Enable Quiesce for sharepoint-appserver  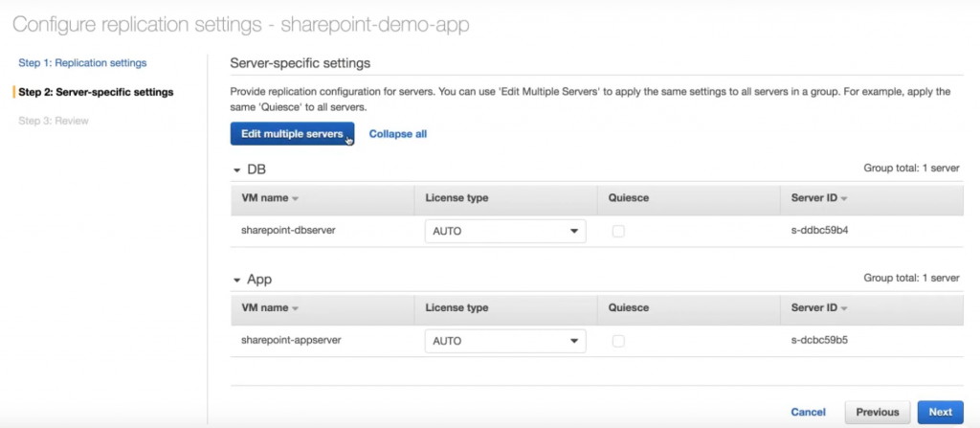[618, 341]
